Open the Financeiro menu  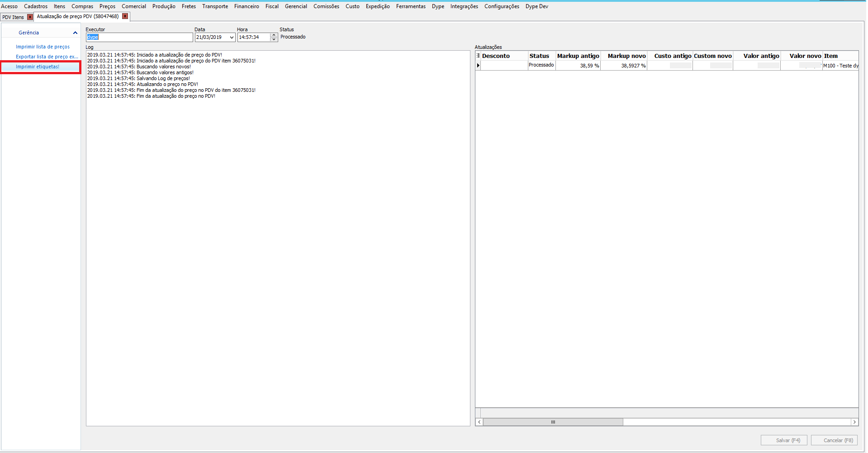(x=247, y=6)
